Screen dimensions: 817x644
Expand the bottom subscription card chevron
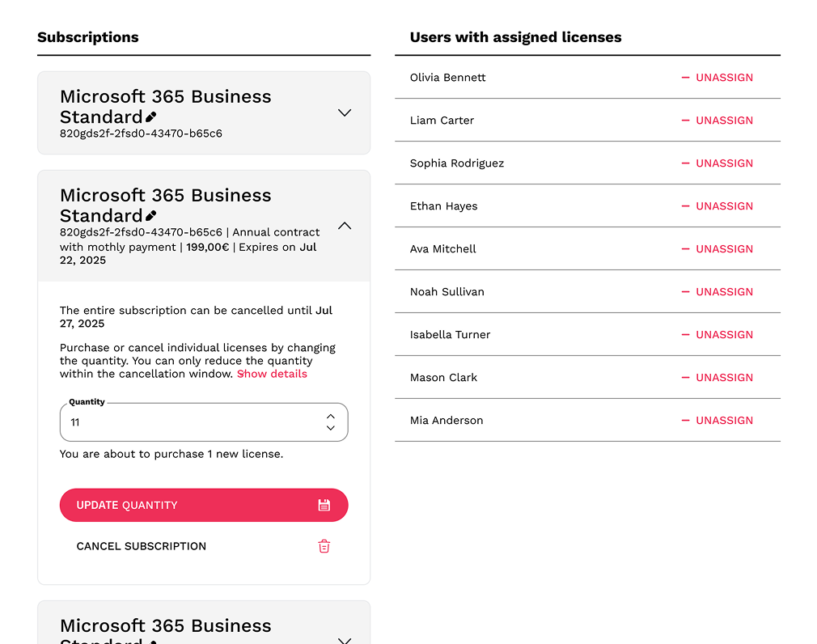[x=345, y=640]
